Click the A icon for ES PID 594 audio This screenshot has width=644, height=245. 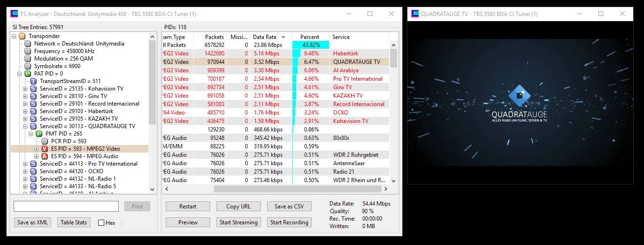pos(44,156)
